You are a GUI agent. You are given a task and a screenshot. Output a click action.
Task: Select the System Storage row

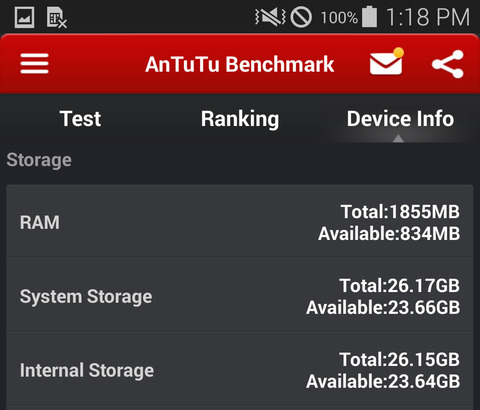[x=240, y=295]
